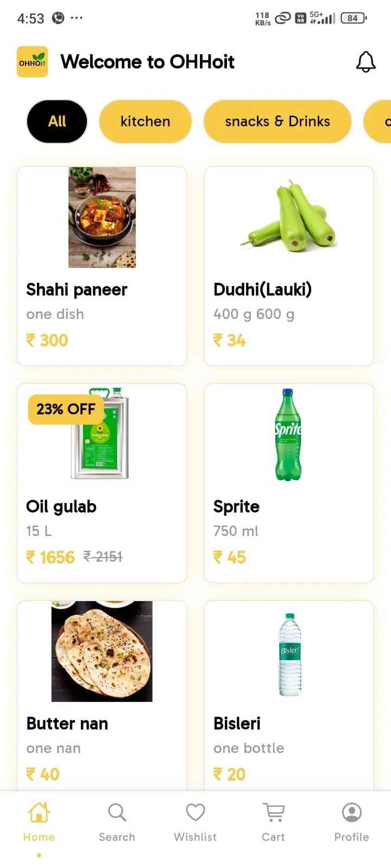
Task: Open the Dudhi(Lauki) product image
Action: (x=289, y=217)
